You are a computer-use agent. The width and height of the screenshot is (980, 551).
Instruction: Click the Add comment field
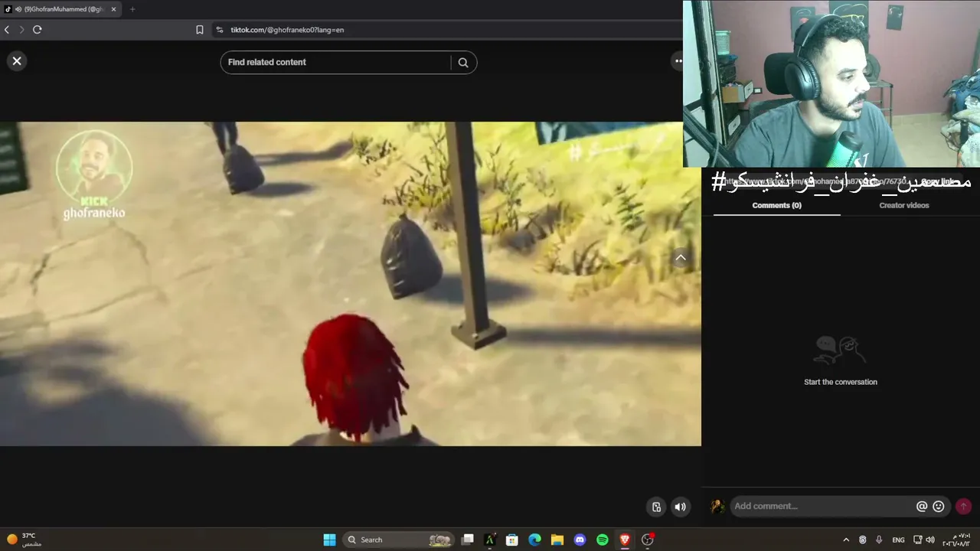823,506
